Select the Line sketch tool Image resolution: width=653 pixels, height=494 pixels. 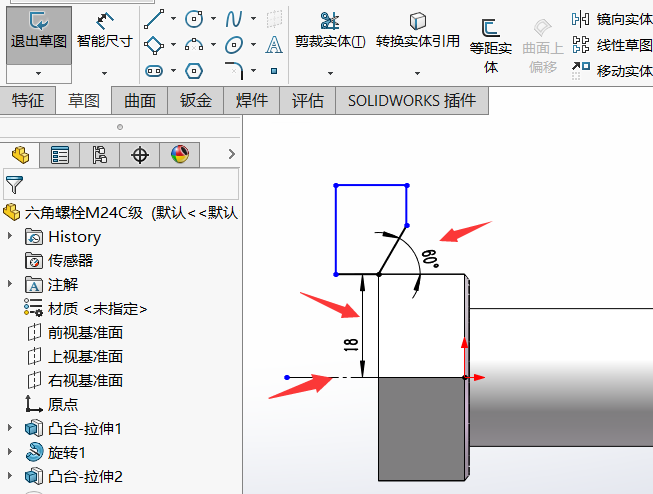(154, 19)
